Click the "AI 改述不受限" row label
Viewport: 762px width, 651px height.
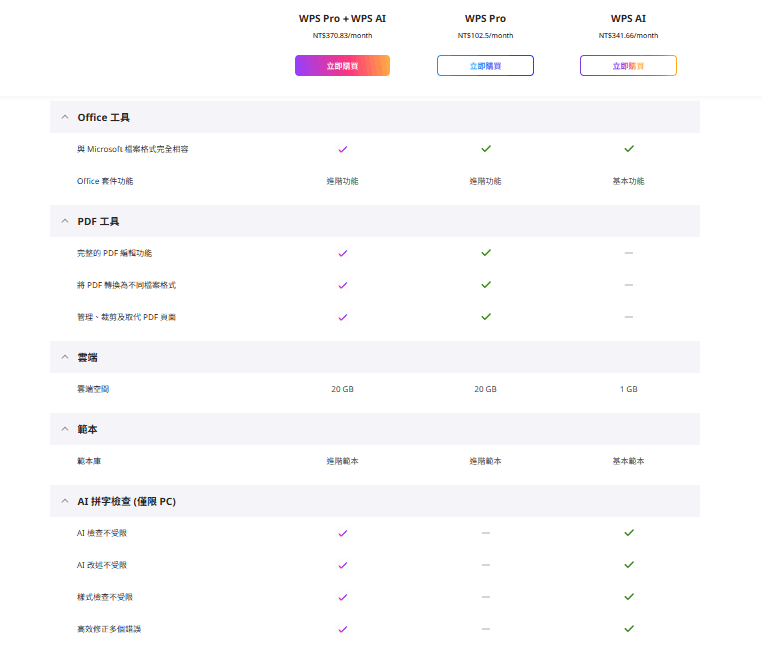pyautogui.click(x=102, y=565)
